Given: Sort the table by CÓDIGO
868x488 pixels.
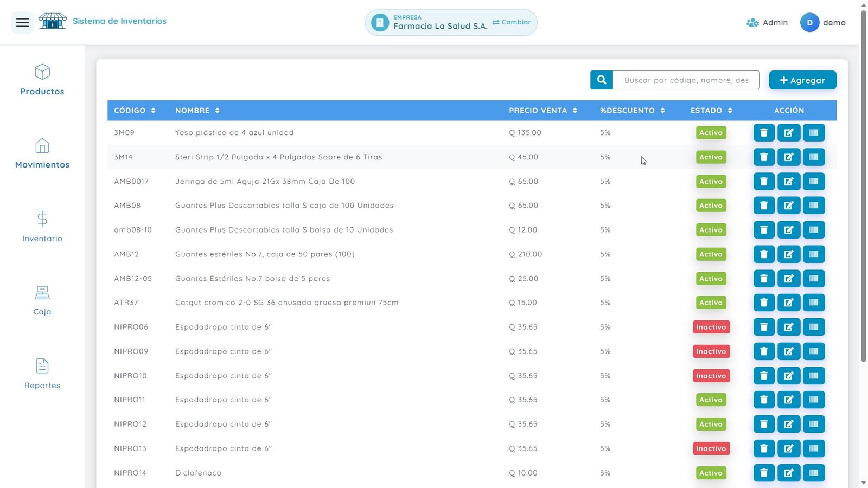Looking at the screenshot, I should click(x=135, y=110).
